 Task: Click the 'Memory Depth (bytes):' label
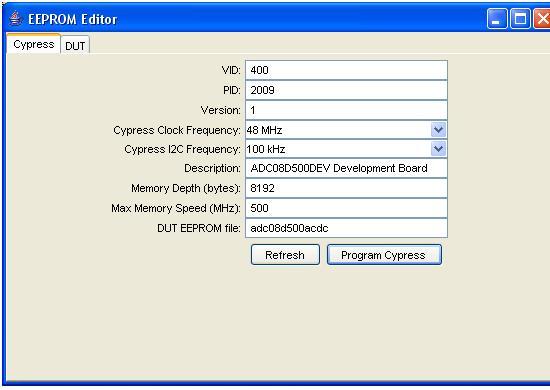pyautogui.click(x=186, y=188)
